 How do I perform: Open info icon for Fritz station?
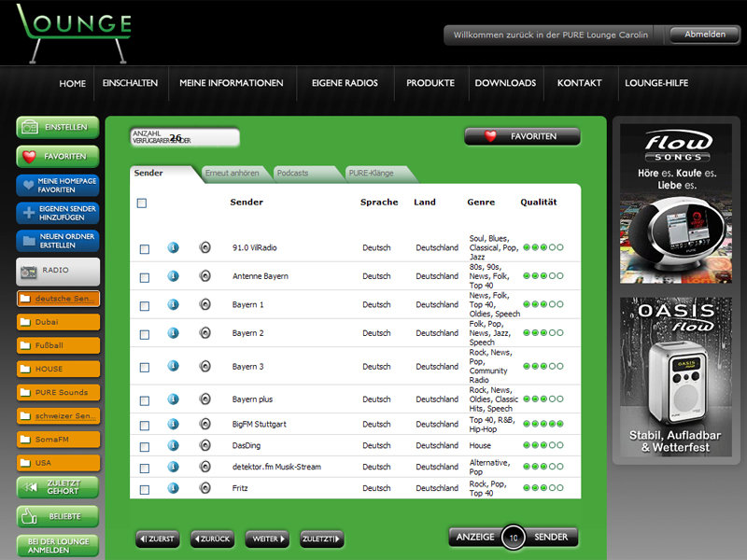coord(173,487)
